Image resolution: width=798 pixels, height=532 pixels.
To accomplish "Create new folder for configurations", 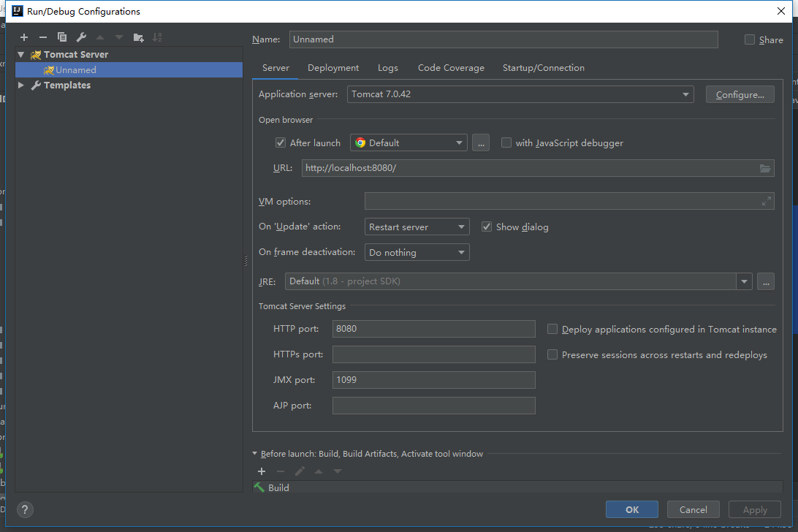I will (x=138, y=37).
